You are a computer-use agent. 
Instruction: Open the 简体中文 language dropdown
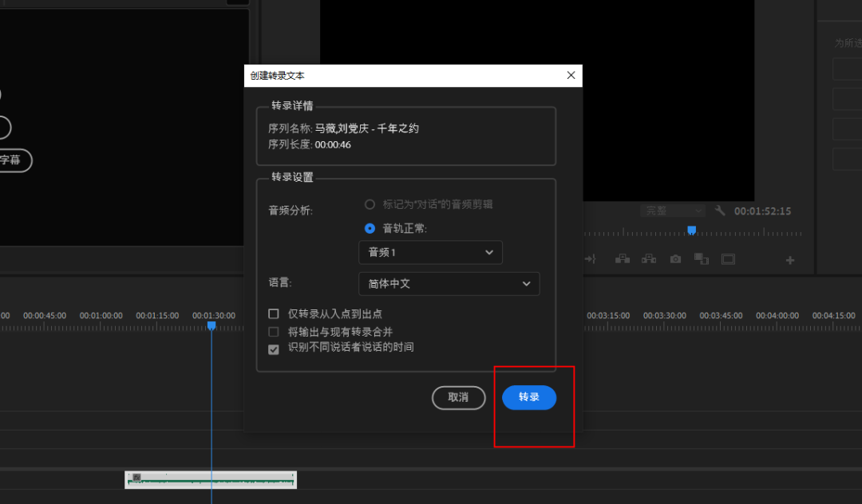point(449,284)
